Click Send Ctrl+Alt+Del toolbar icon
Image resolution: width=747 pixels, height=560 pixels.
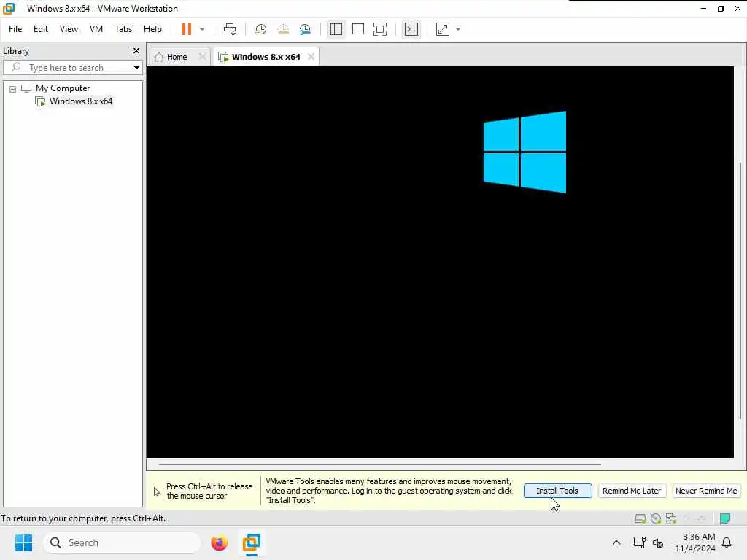pyautogui.click(x=230, y=29)
